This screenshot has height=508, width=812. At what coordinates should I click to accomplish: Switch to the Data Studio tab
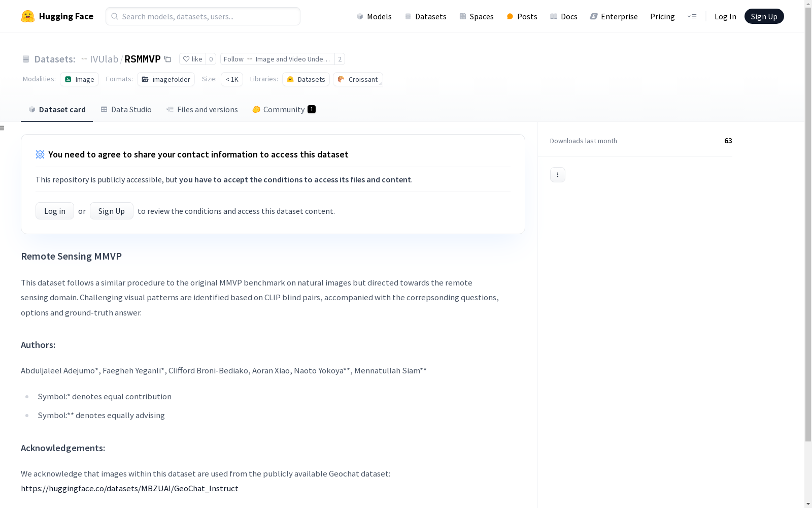coord(126,110)
